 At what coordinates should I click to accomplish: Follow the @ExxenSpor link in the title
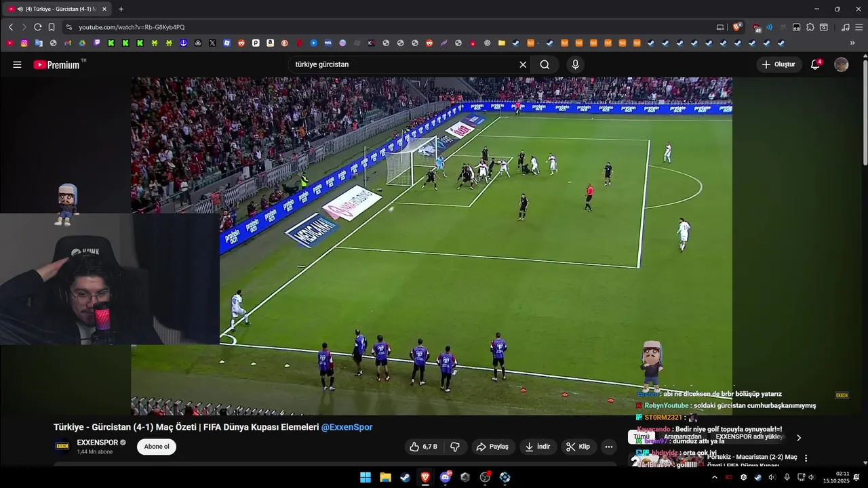point(347,427)
